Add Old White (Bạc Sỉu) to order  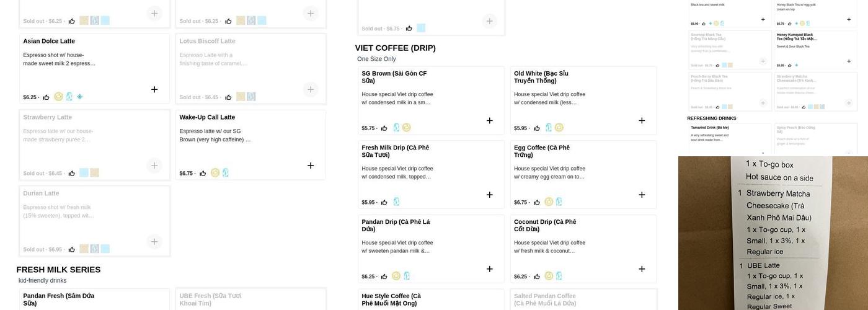coord(642,121)
